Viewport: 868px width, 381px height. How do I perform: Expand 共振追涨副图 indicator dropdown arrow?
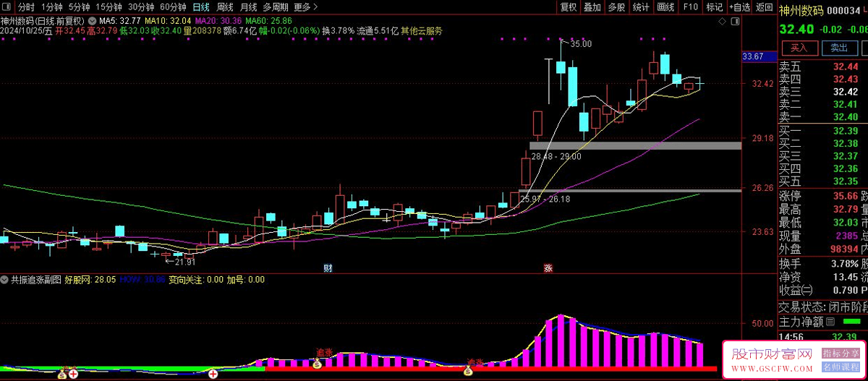(x=5, y=279)
